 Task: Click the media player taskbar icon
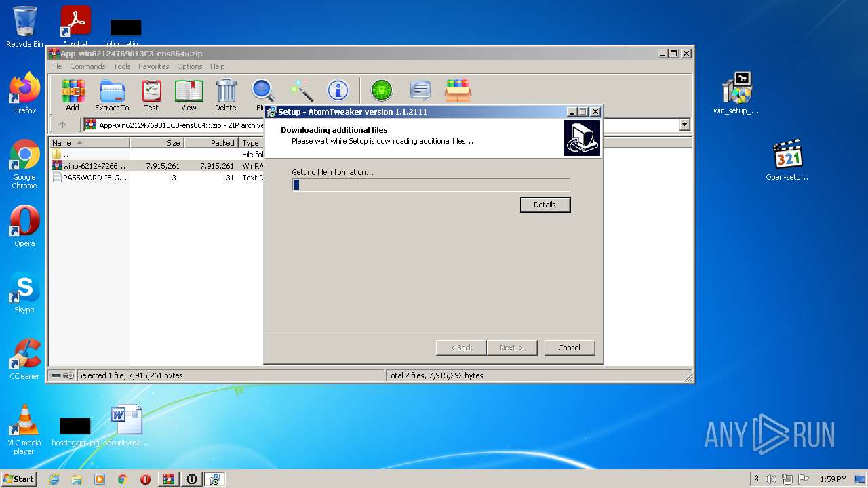tap(100, 479)
